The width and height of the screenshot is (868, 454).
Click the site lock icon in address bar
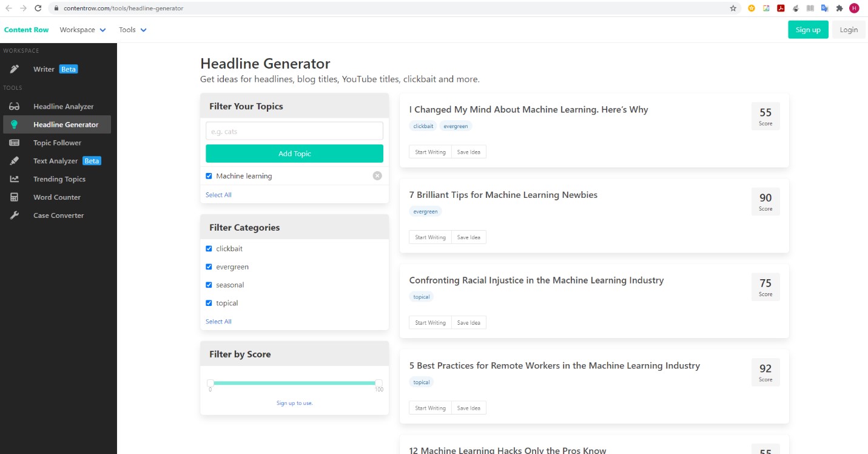[55, 8]
